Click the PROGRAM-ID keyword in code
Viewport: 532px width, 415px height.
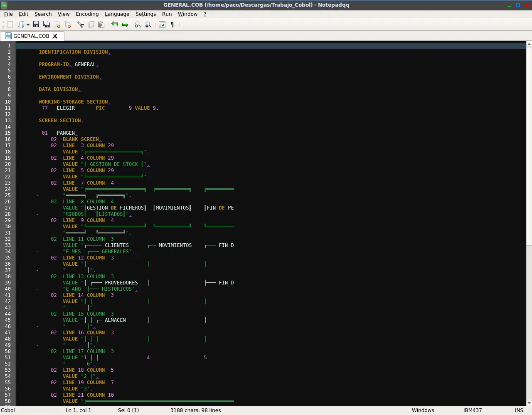click(x=54, y=64)
